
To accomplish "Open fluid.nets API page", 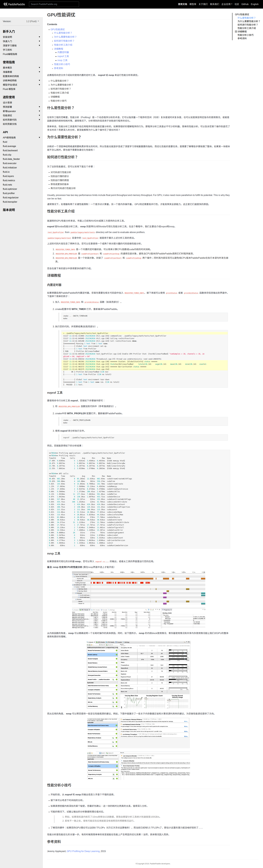I will pyautogui.click(x=7, y=185).
